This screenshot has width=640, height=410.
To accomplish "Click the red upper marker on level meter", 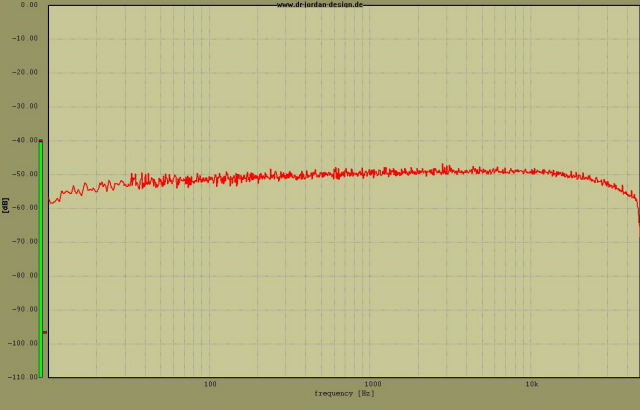I will click(x=41, y=141).
